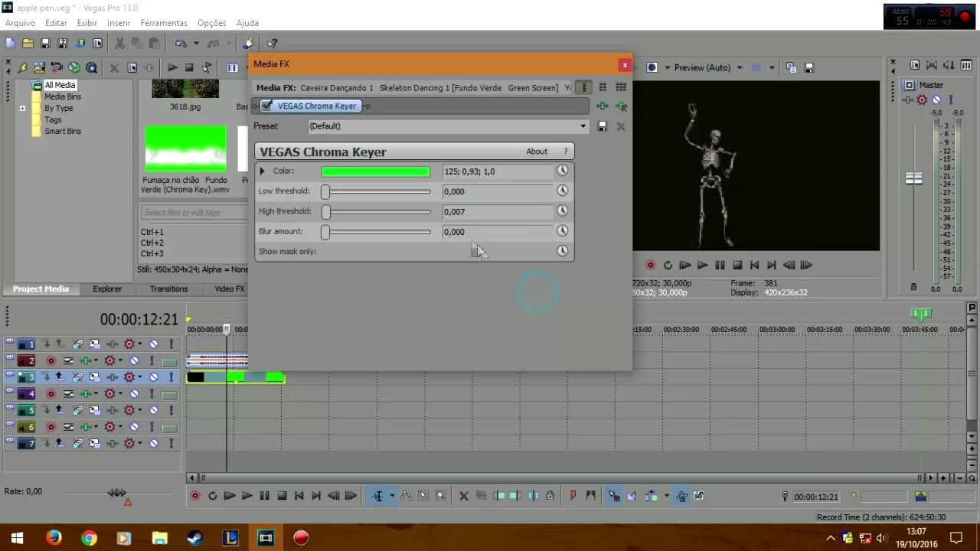Mute track 1 with its mute icon
Image resolution: width=980 pixels, height=551 pixels.
click(x=154, y=344)
